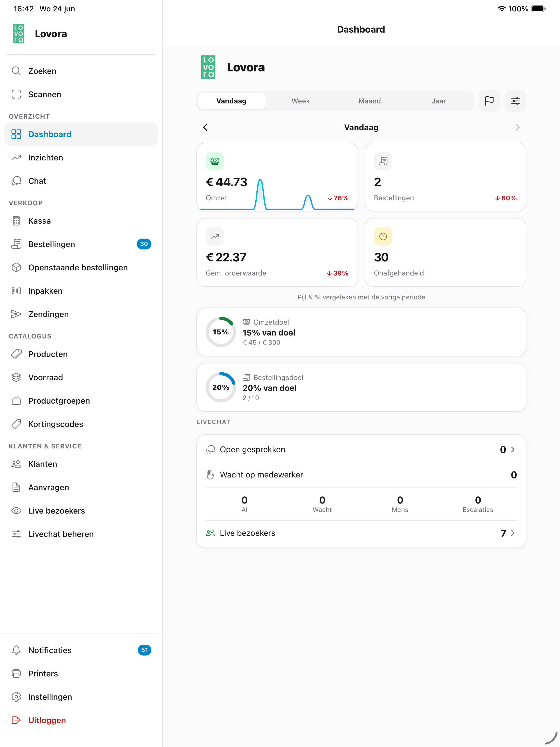The width and height of the screenshot is (560, 747).
Task: Open Inzichten in the sidebar
Action: pyautogui.click(x=81, y=157)
